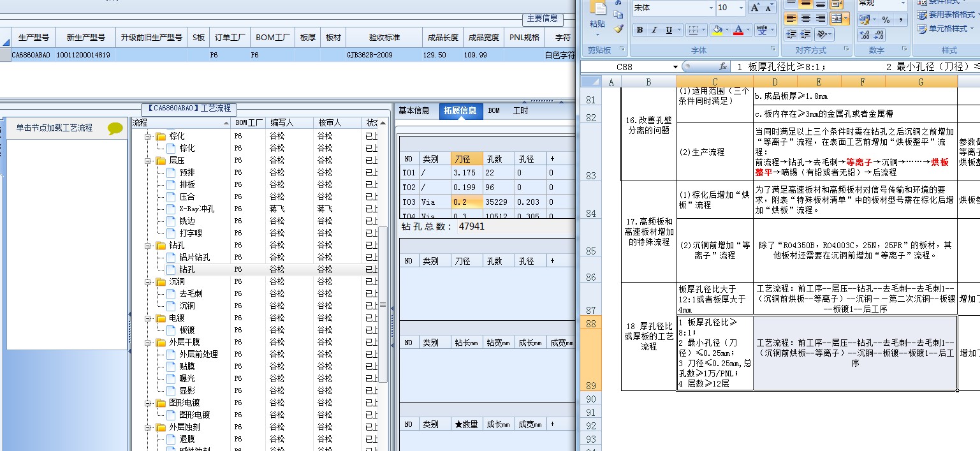Apply comma style number format

point(901,20)
